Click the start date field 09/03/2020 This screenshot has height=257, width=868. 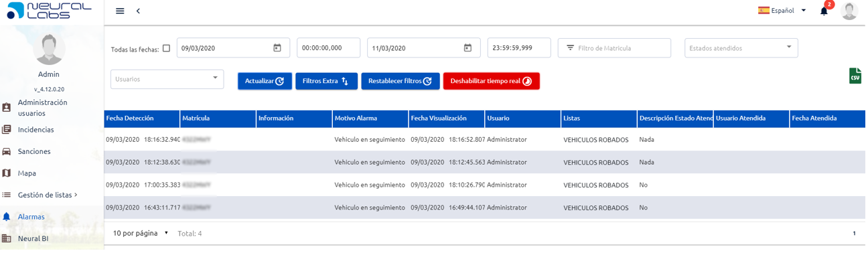click(233, 48)
